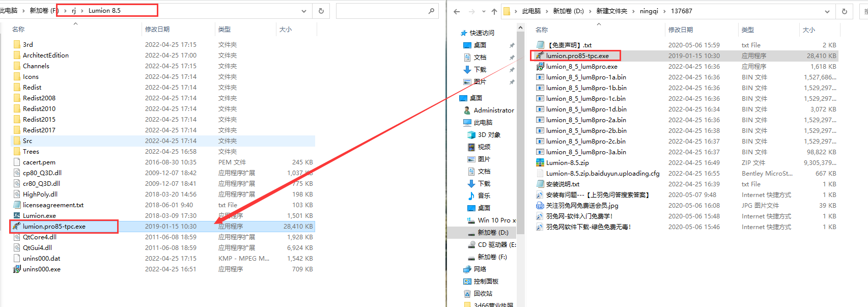
Task: Click 3D 对象 icon in navigation pane
Action: coord(471,134)
